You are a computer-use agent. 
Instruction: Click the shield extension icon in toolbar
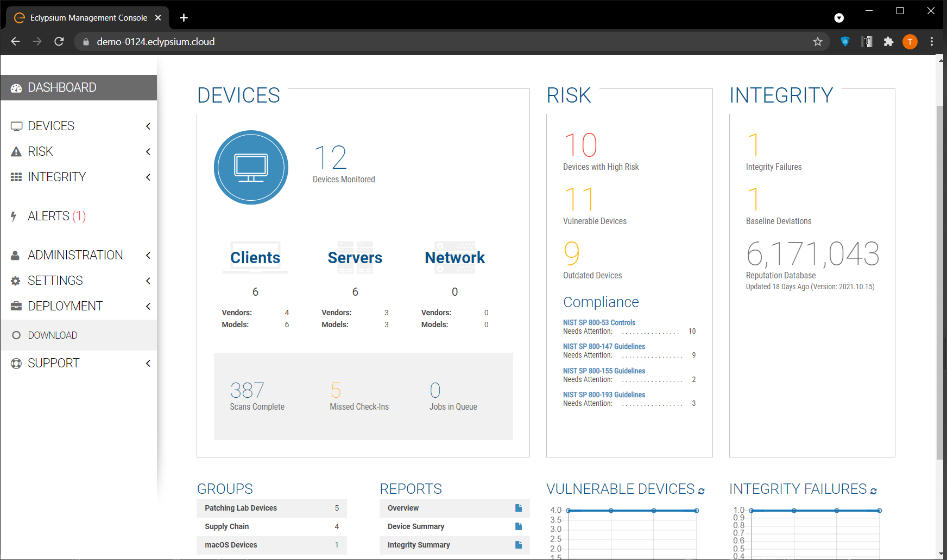[x=845, y=42]
